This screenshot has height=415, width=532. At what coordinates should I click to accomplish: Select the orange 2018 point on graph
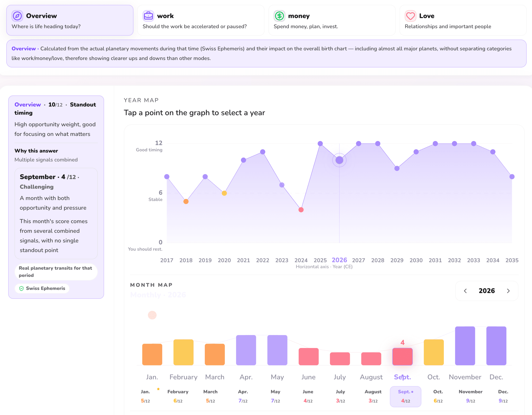tap(186, 201)
